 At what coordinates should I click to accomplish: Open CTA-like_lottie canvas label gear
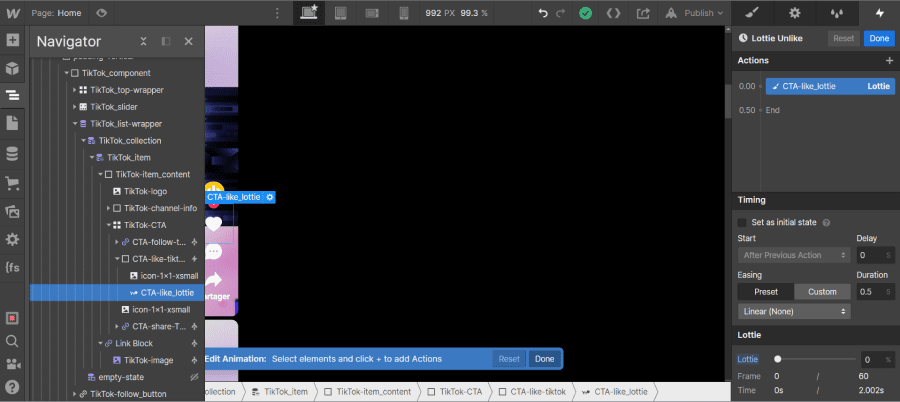[x=270, y=197]
